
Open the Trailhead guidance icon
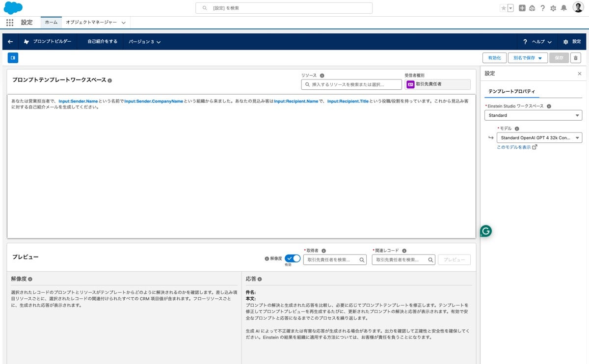click(532, 8)
